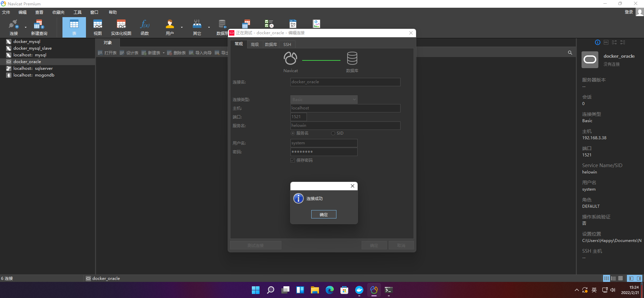Open the 新建查询 (New Query) toolbar icon

pos(39,27)
